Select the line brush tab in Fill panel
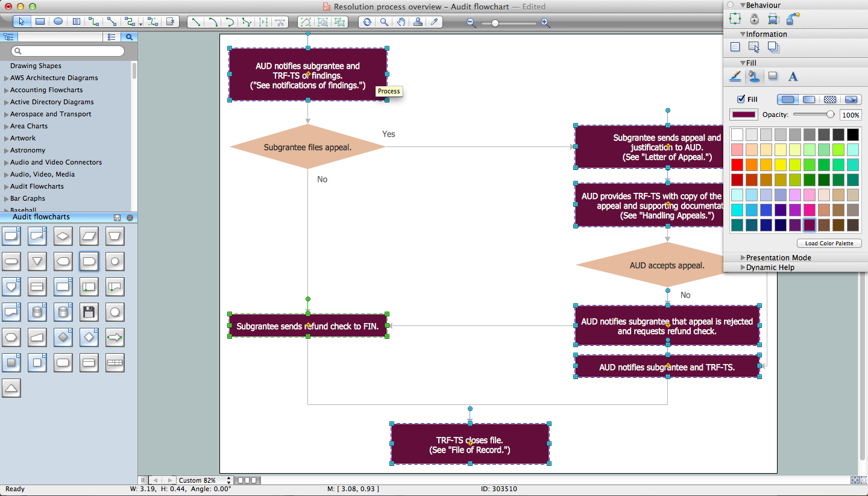 [735, 77]
